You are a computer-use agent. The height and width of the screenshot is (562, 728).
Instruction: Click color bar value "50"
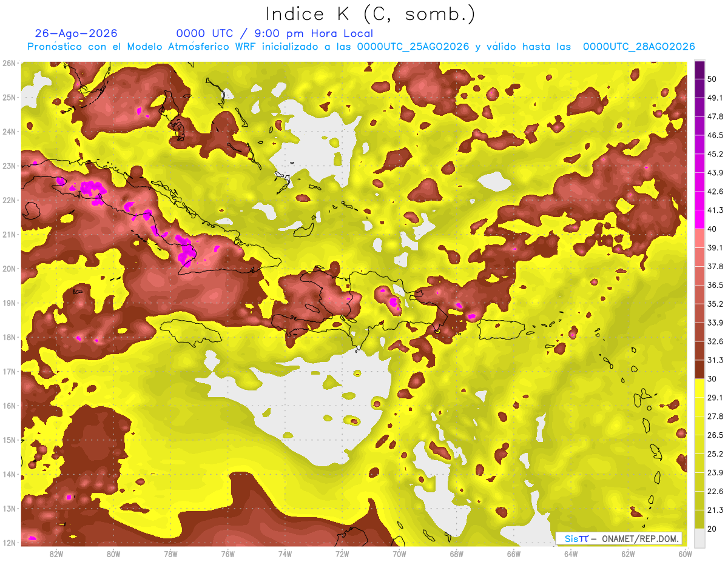[712, 79]
